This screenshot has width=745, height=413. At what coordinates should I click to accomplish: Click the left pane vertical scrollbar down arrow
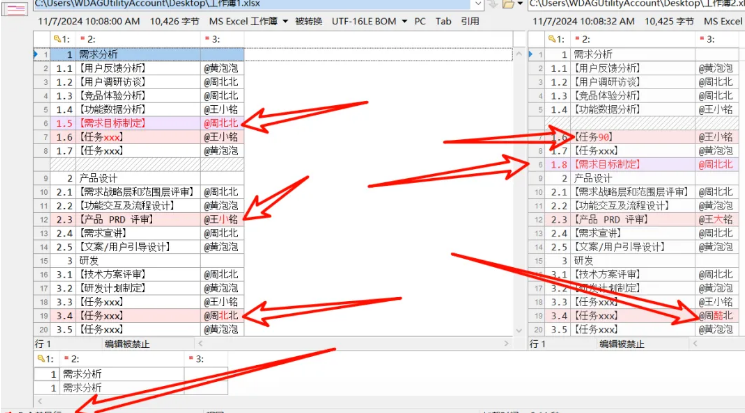pos(521,330)
